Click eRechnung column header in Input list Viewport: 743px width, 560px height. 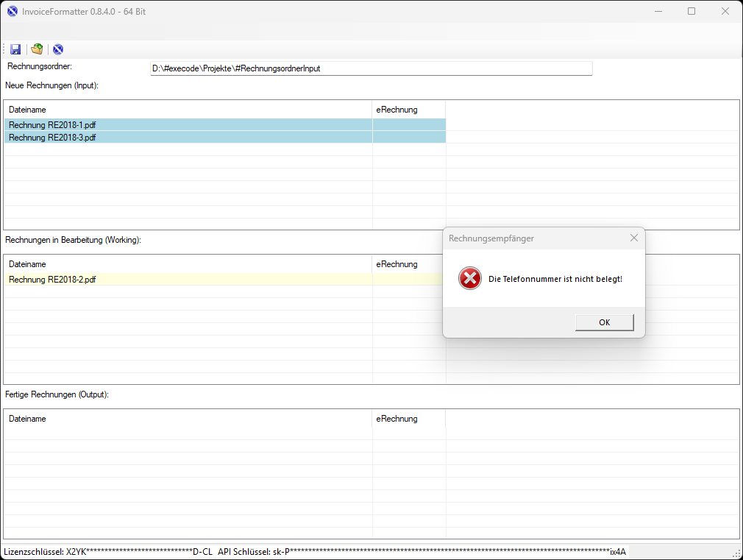[397, 110]
